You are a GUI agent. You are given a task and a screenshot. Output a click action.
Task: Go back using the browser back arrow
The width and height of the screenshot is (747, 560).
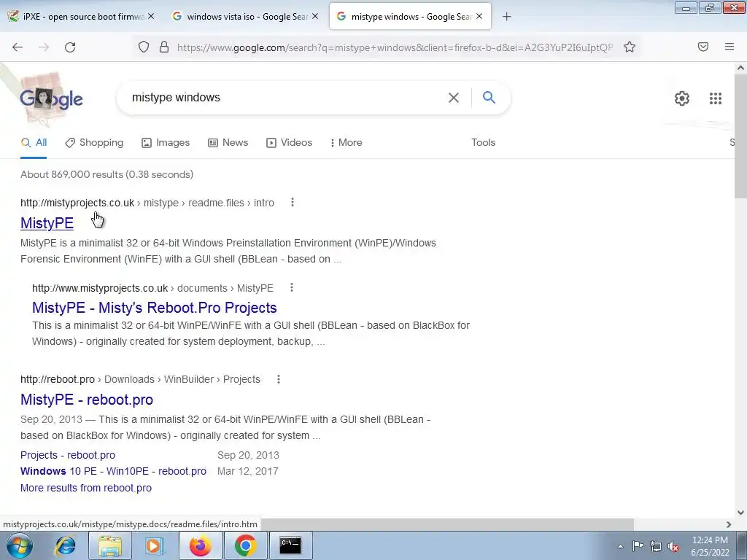[x=18, y=47]
